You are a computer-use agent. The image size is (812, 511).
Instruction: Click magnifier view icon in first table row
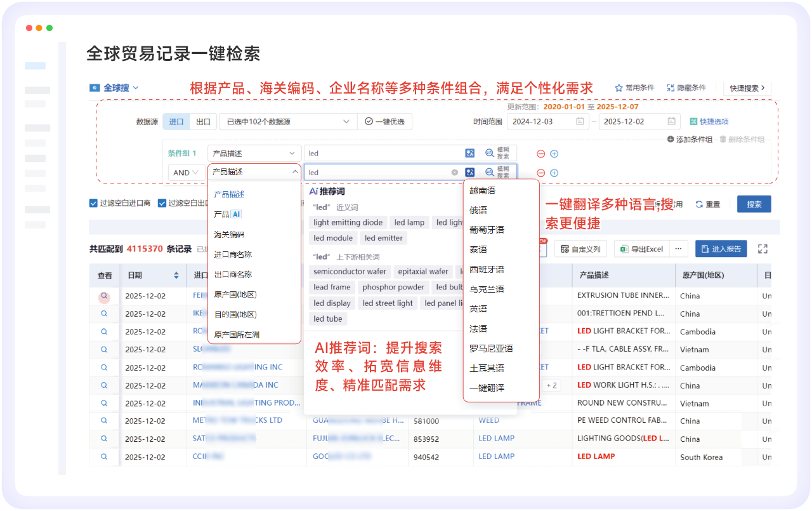pos(104,296)
